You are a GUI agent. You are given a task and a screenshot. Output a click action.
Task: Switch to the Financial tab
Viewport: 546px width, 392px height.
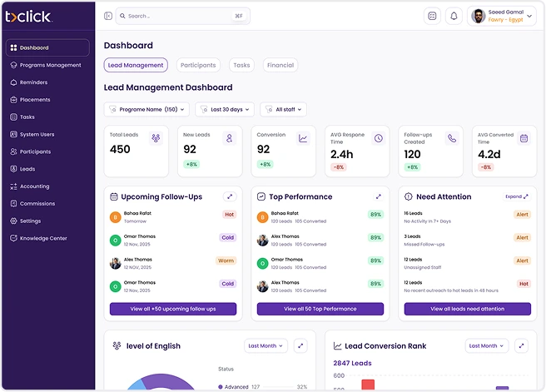(280, 65)
